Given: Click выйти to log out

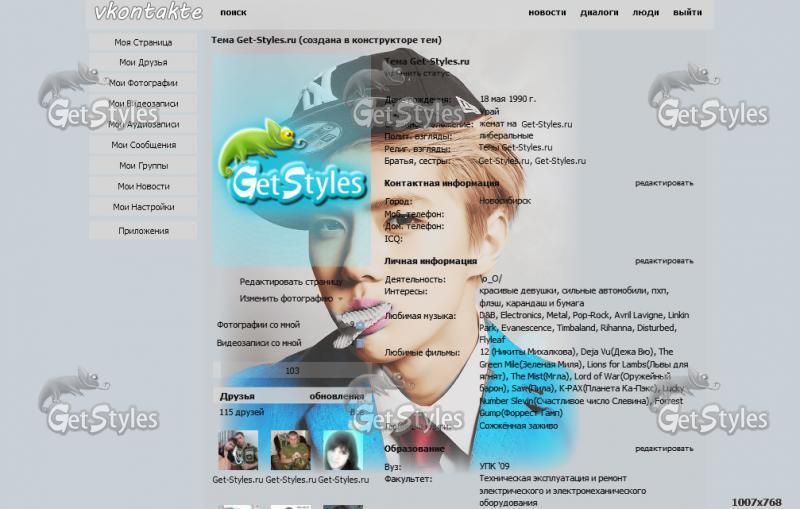Looking at the screenshot, I should click(x=687, y=13).
